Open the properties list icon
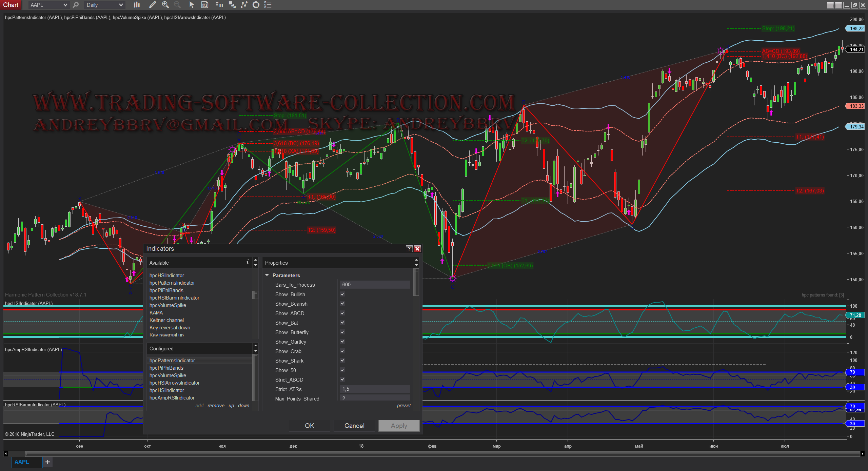Viewport: 868px width, 471px height. [268, 5]
